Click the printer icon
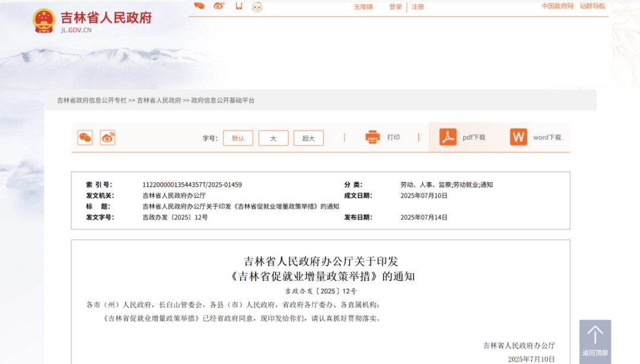This screenshot has width=640, height=364. tap(372, 137)
